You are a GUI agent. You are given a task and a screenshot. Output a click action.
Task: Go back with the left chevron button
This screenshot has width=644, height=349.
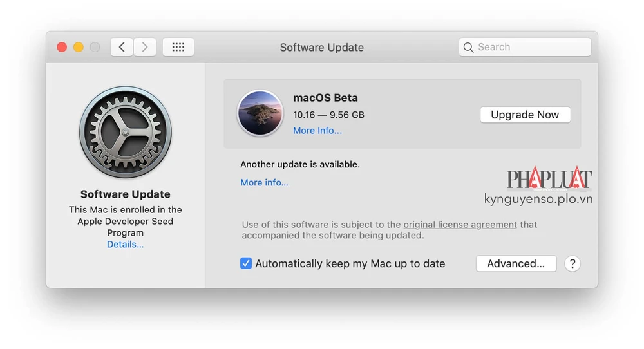pyautogui.click(x=122, y=47)
